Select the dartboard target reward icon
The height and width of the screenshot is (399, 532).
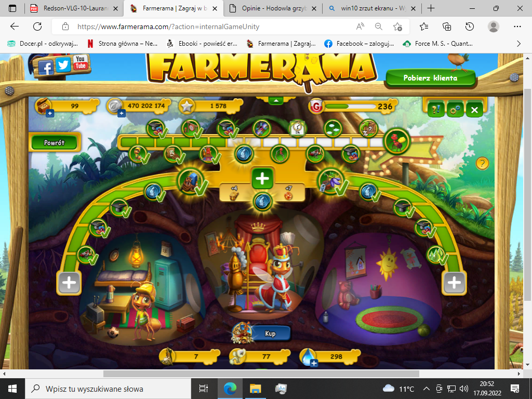pyautogui.click(x=191, y=128)
